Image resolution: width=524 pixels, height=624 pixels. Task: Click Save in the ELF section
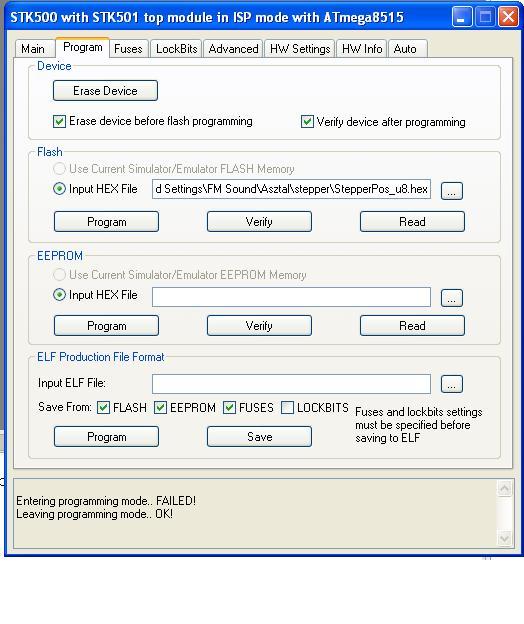click(x=259, y=437)
